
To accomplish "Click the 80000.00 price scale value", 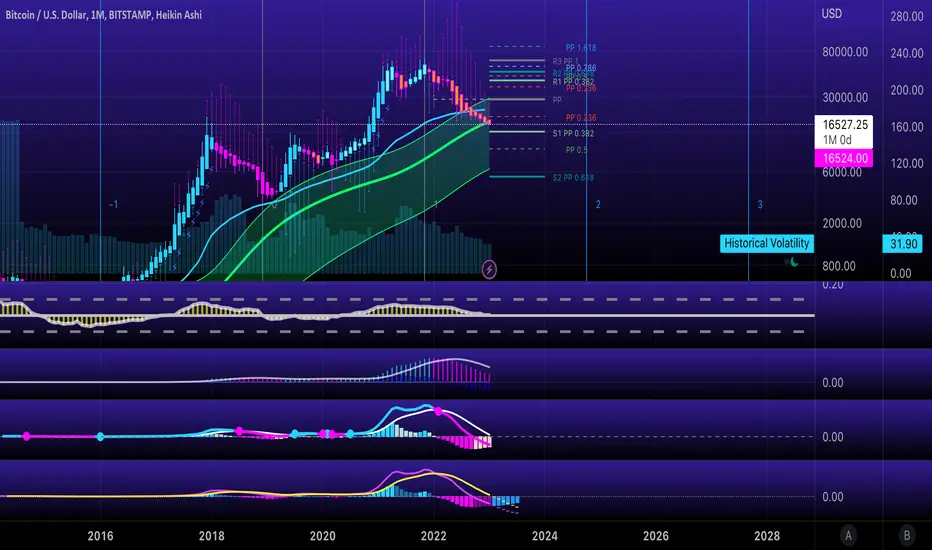I will (x=845, y=52).
